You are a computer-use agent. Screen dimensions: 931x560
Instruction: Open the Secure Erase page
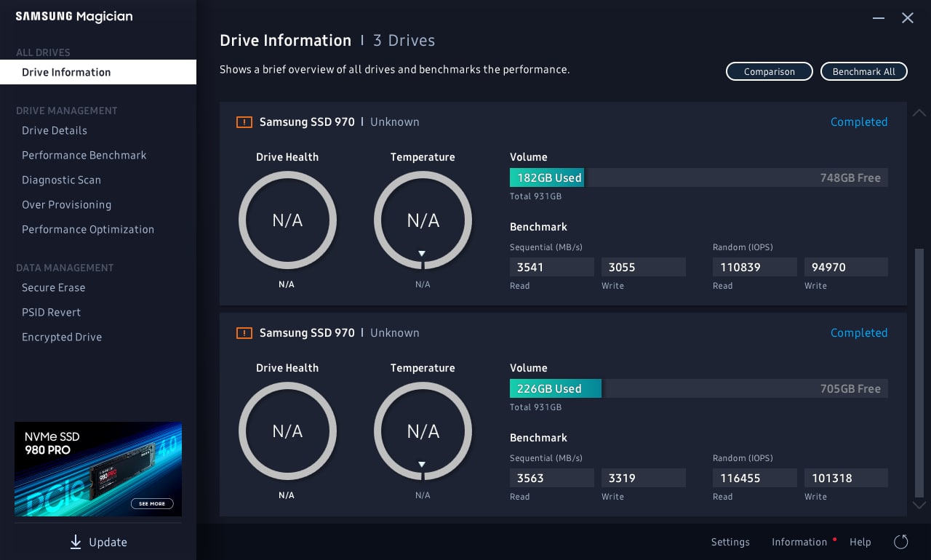pyautogui.click(x=54, y=288)
